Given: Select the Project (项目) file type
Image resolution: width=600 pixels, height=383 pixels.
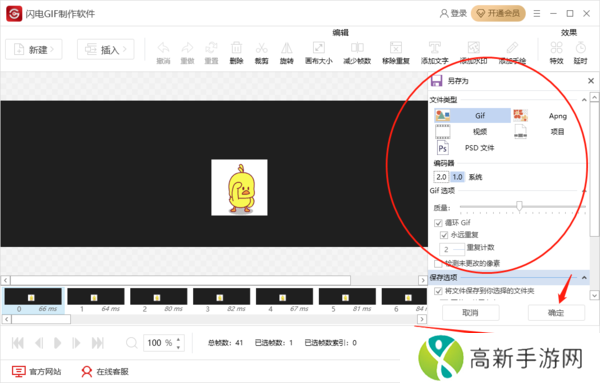Looking at the screenshot, I should [x=550, y=132].
